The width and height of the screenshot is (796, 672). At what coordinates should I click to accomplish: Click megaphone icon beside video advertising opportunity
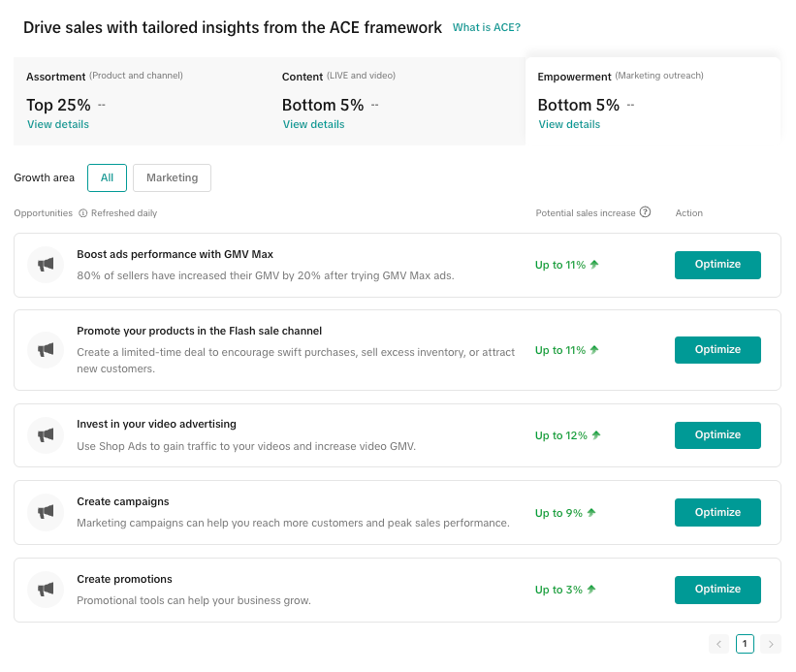click(46, 435)
